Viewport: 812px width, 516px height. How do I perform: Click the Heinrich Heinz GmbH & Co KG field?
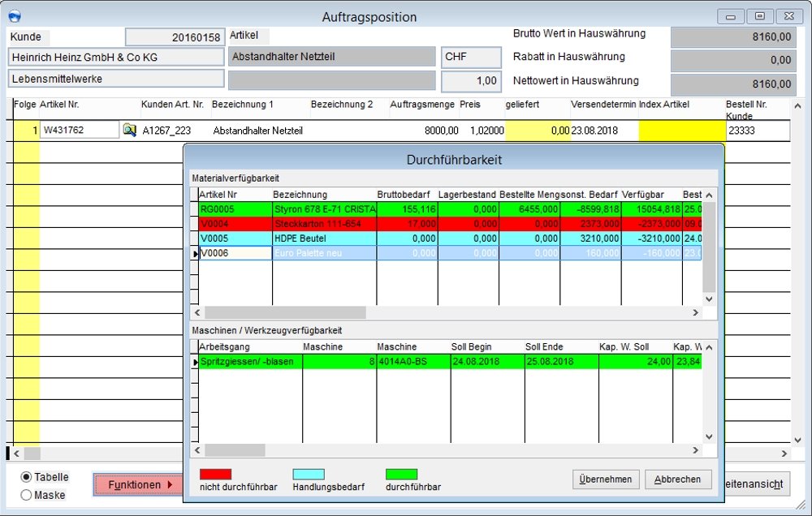tap(116, 57)
